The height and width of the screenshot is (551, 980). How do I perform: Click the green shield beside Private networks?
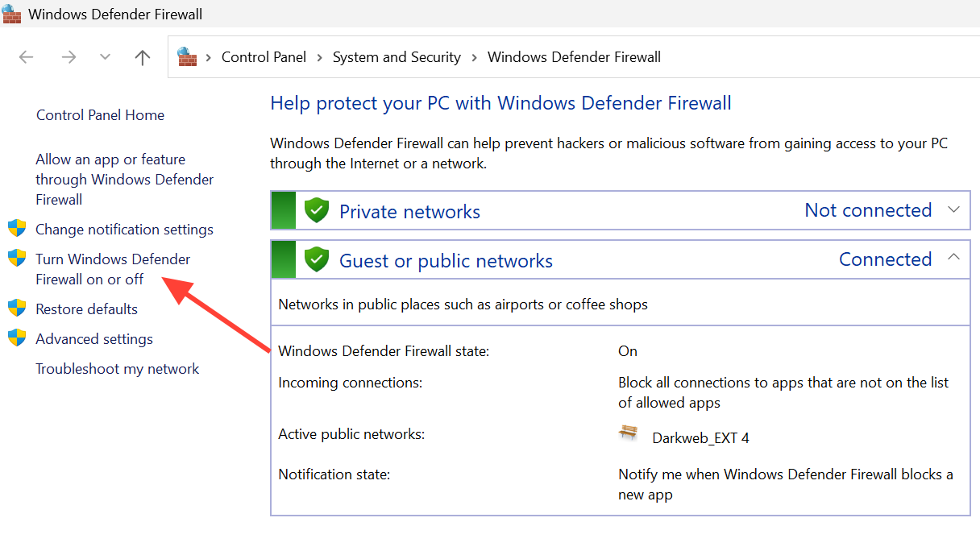pyautogui.click(x=317, y=211)
